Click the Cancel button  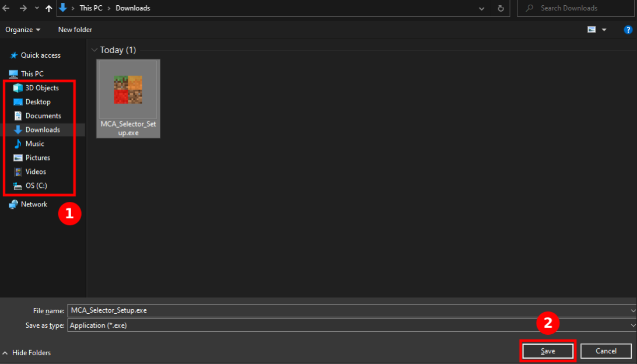click(605, 351)
